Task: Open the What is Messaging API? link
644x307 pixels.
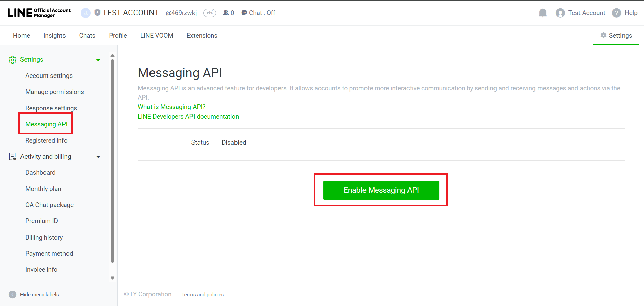Action: (x=172, y=107)
